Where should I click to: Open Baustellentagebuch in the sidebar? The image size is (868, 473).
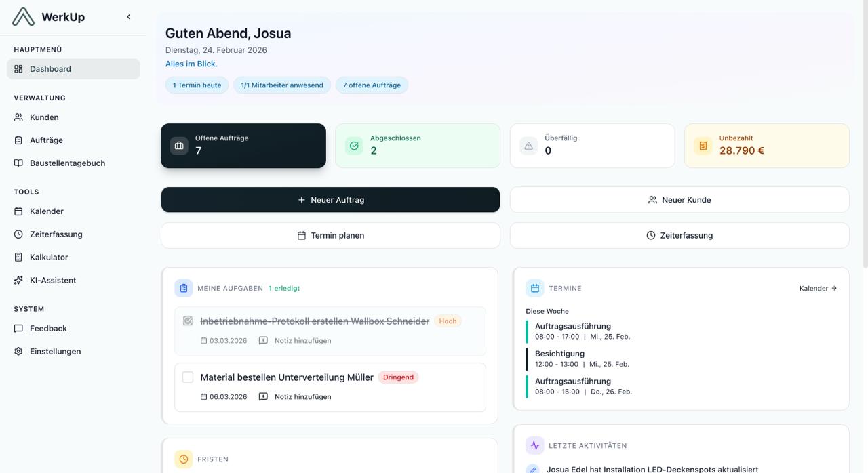[x=66, y=163]
